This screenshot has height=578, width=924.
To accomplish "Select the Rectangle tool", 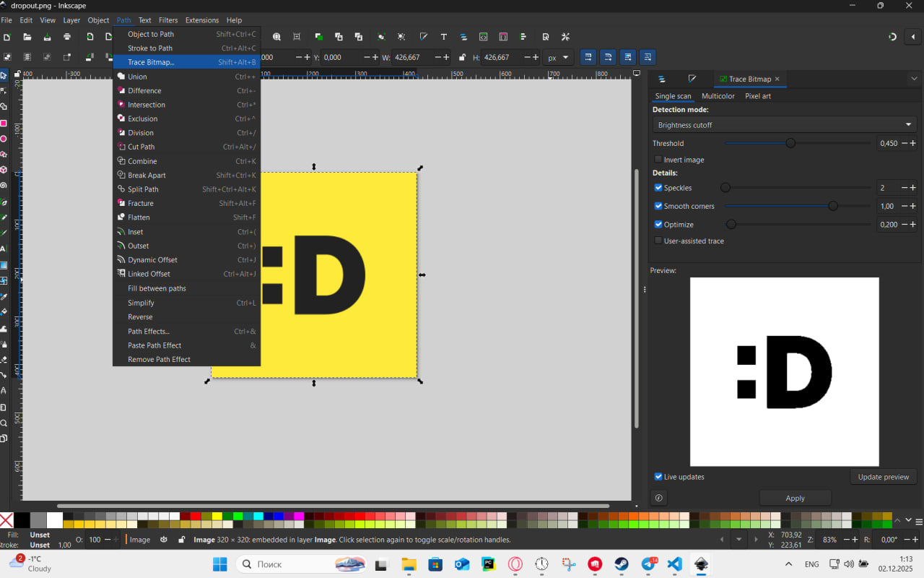I will tap(4, 124).
